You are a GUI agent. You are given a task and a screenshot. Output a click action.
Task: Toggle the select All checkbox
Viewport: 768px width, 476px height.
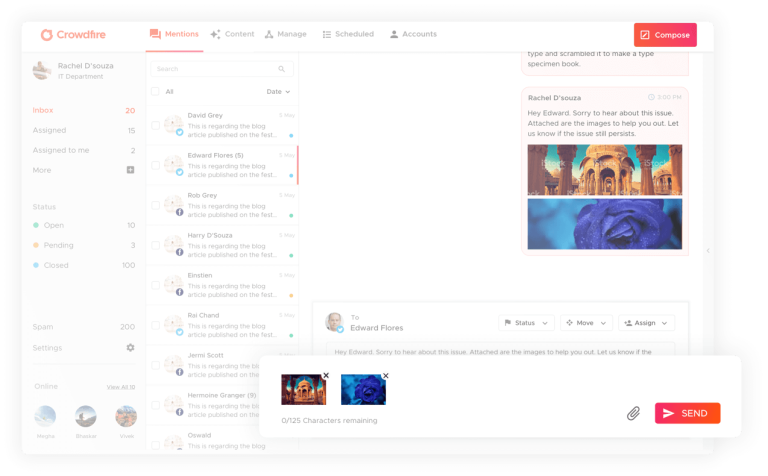point(155,91)
